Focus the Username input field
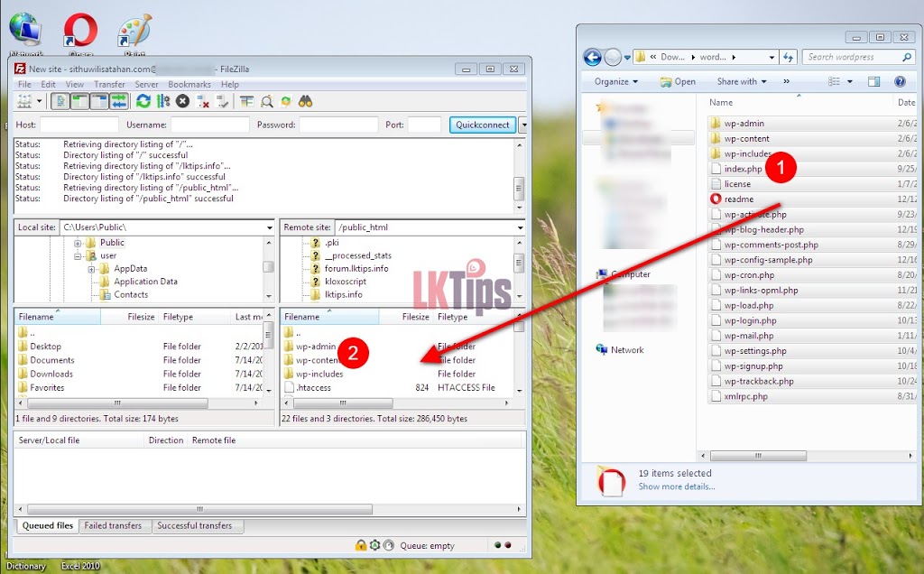924x574 pixels. pos(209,125)
